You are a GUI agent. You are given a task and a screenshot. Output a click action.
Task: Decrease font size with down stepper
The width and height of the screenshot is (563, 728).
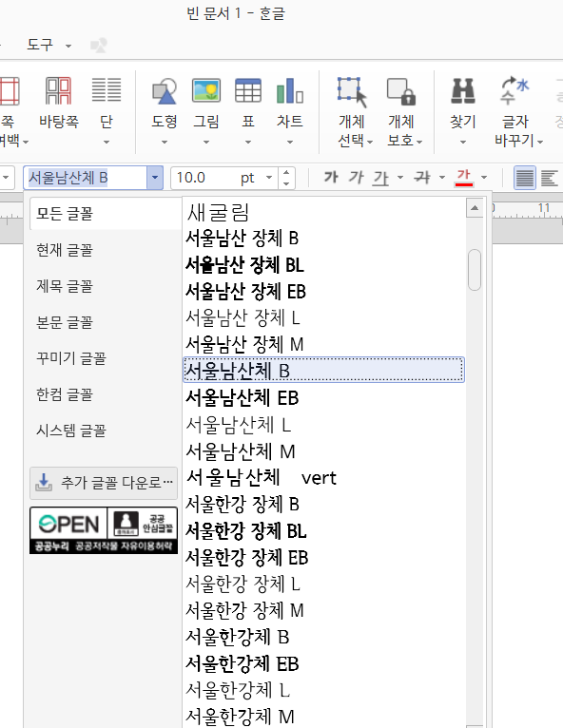tap(286, 182)
